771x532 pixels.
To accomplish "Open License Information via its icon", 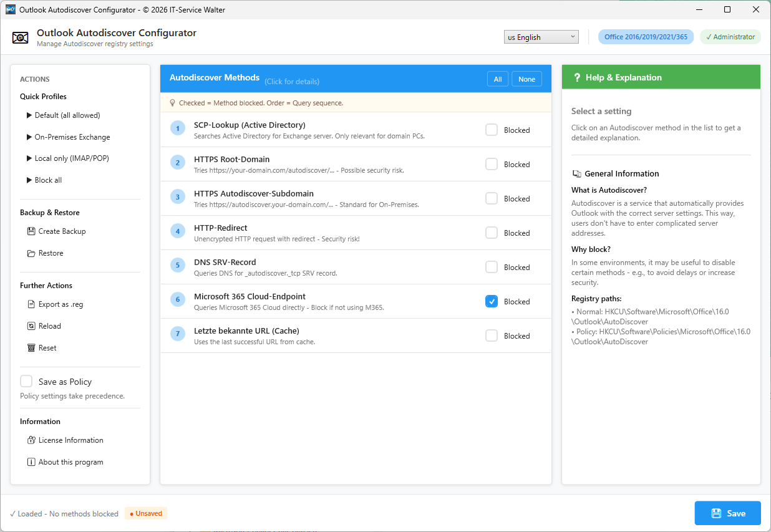I will pyautogui.click(x=32, y=440).
